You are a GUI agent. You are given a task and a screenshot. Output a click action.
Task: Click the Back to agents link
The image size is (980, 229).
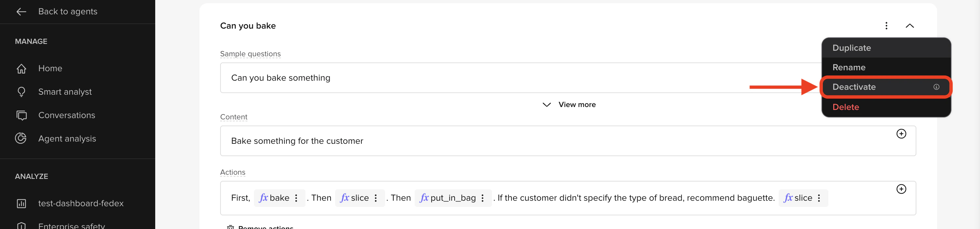click(68, 12)
